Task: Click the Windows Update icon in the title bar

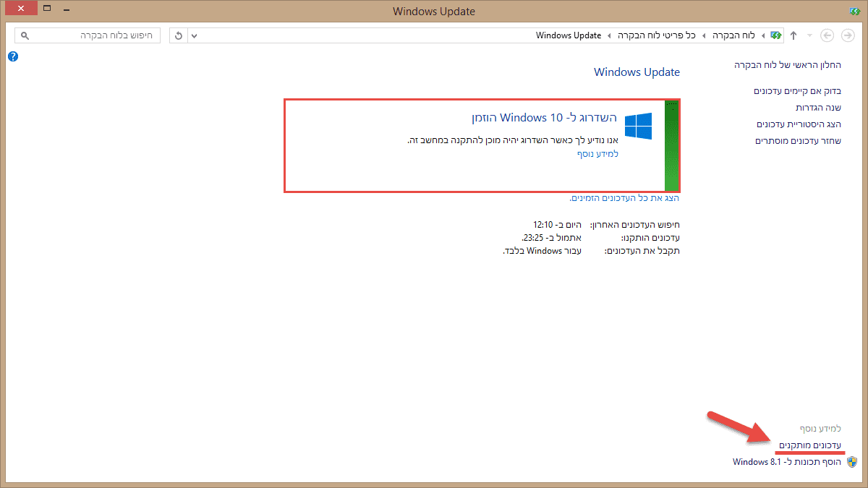Action: tap(854, 11)
